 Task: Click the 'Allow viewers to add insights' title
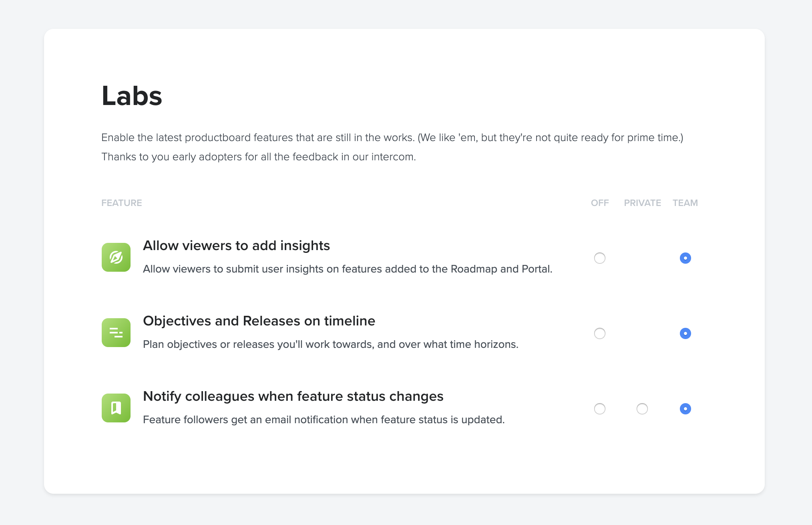236,246
